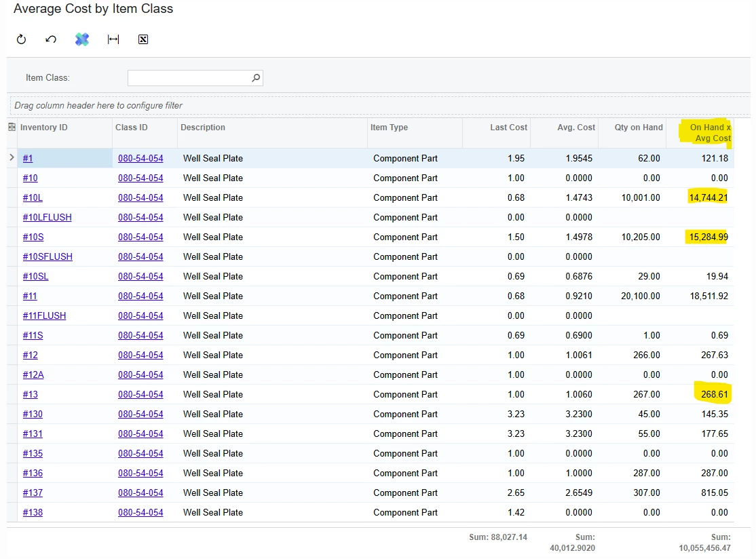Open the colorful pivot icon in the toolbar
Viewport: 756px width, 559px height.
[x=82, y=39]
